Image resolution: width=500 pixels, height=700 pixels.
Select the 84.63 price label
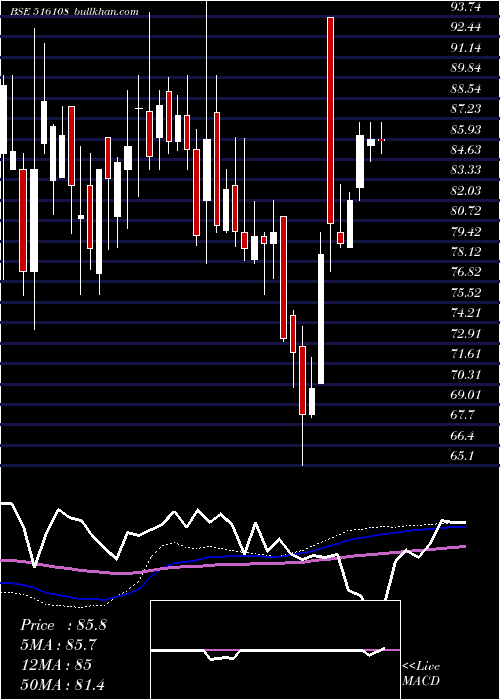[466, 150]
